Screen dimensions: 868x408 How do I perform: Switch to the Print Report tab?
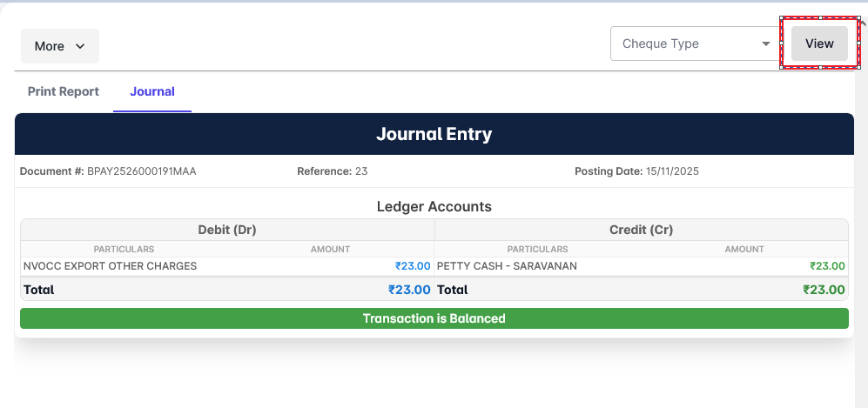pyautogui.click(x=64, y=91)
